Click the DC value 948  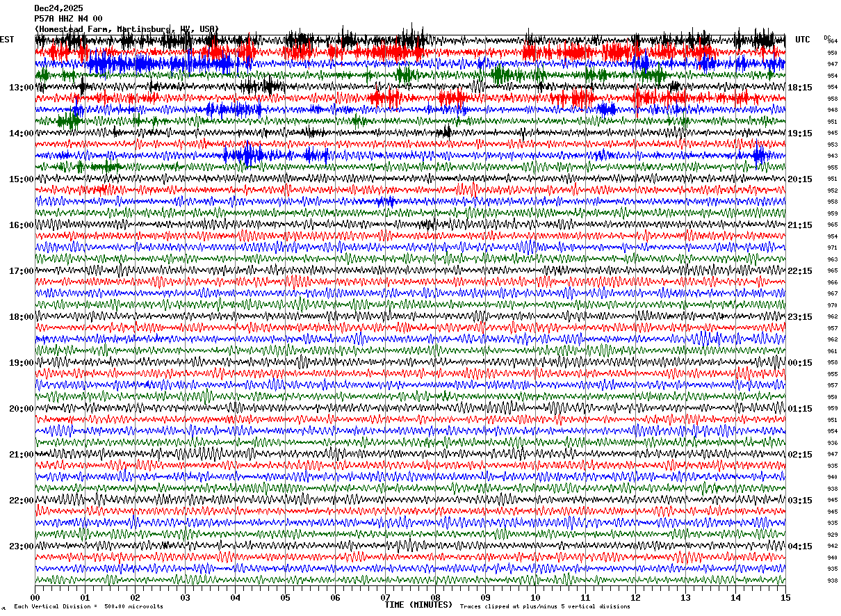832,110
